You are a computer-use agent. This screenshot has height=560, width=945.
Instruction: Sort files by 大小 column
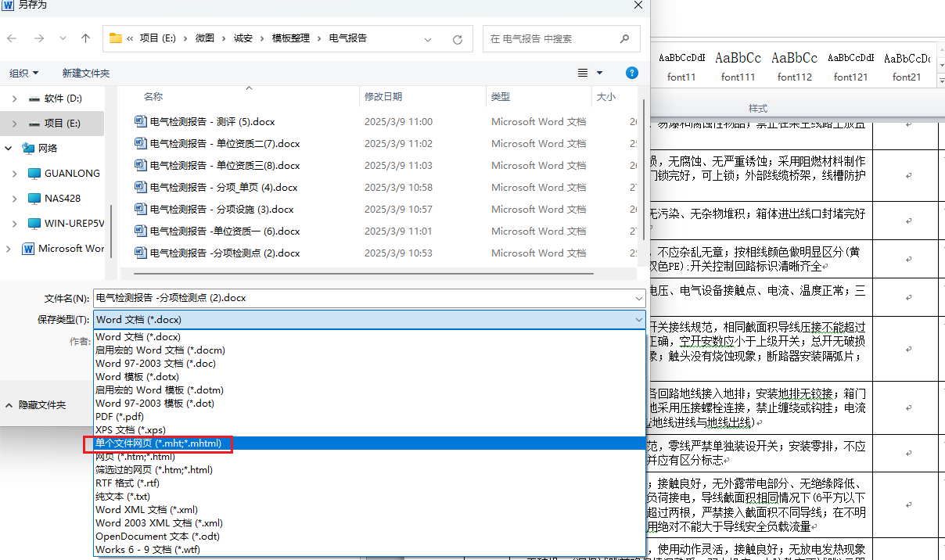coord(606,96)
